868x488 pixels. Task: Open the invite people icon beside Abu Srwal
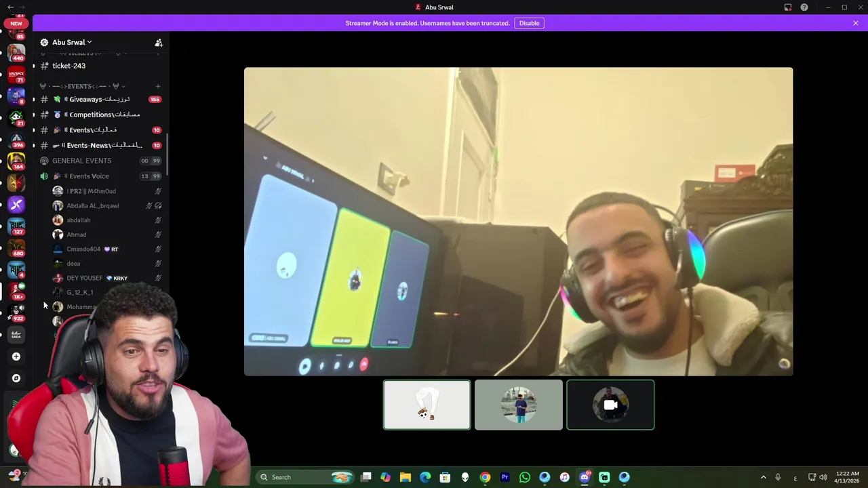(159, 42)
